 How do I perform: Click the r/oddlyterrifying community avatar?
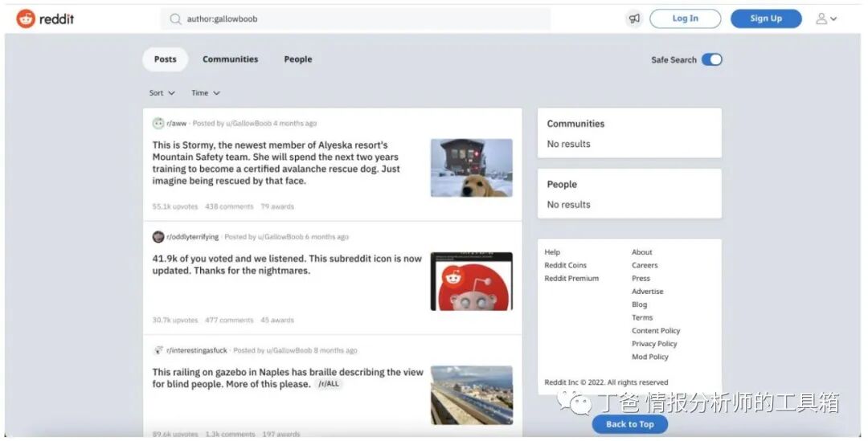pos(158,237)
